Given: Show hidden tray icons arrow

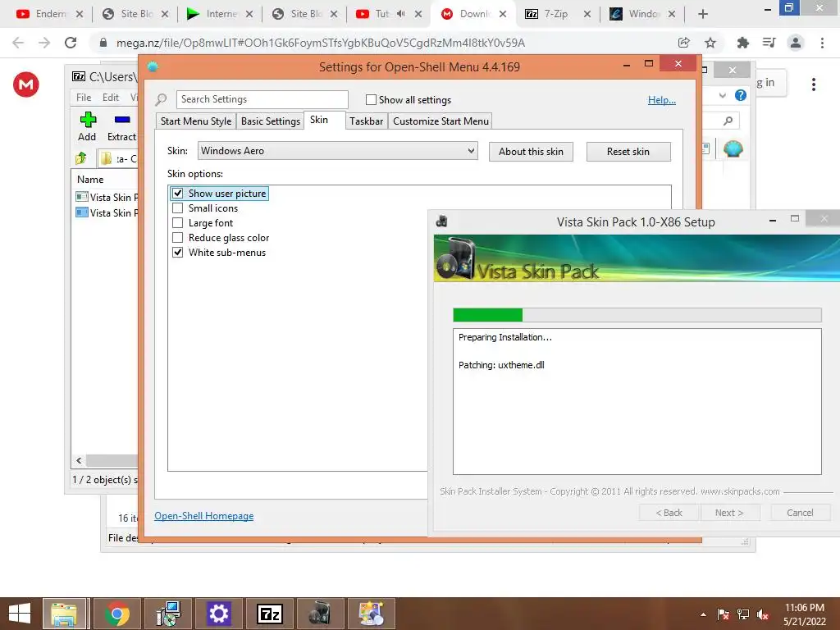Looking at the screenshot, I should click(x=703, y=614).
